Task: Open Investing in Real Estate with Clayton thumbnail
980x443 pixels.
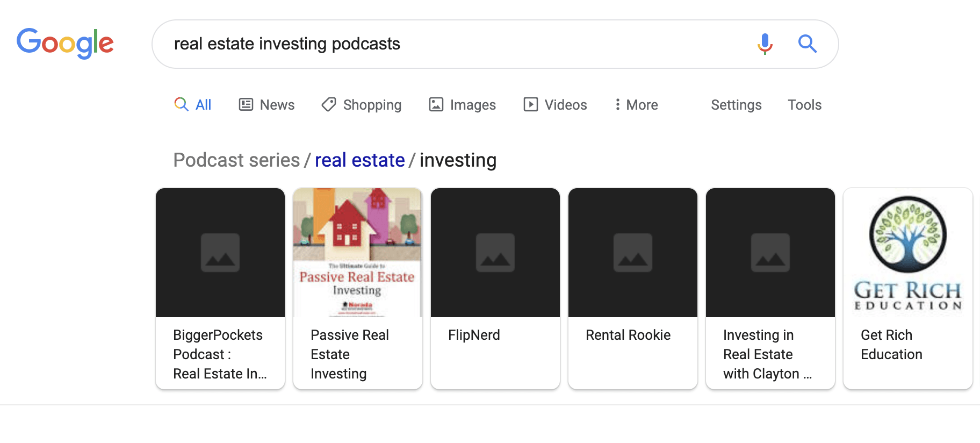Action: [x=770, y=253]
